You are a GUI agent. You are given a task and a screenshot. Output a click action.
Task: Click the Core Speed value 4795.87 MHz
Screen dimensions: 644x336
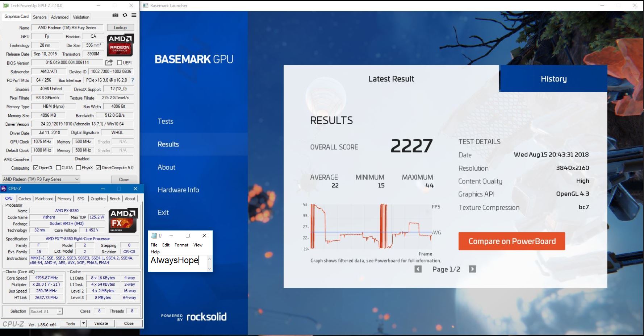[x=46, y=278]
